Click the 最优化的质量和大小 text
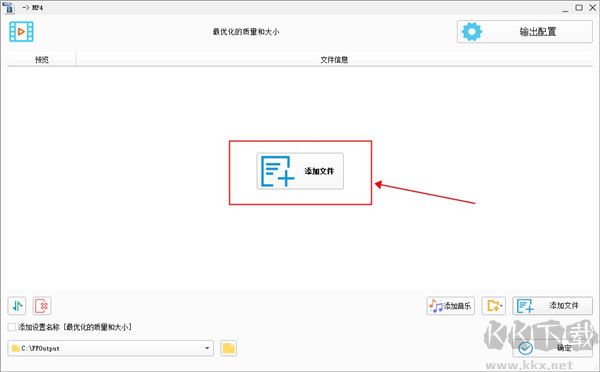The image size is (600, 372). [x=246, y=32]
